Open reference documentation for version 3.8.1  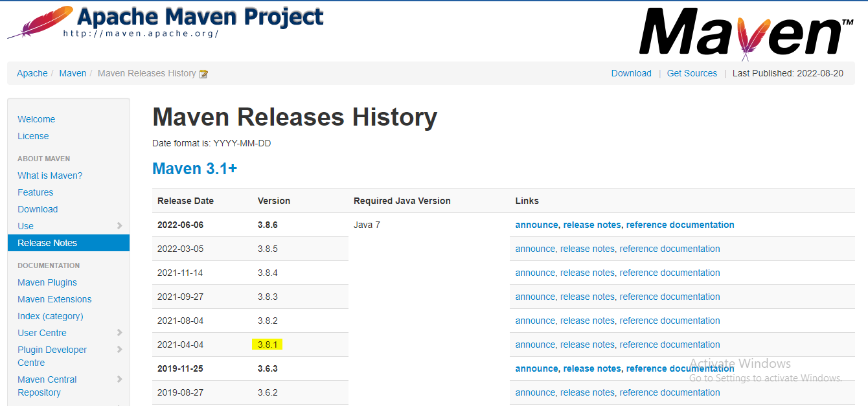point(670,344)
